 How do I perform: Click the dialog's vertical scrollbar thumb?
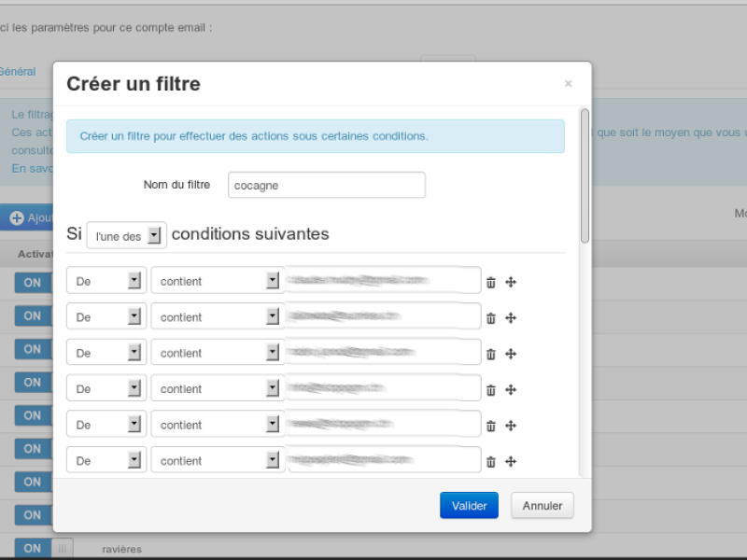coord(585,175)
